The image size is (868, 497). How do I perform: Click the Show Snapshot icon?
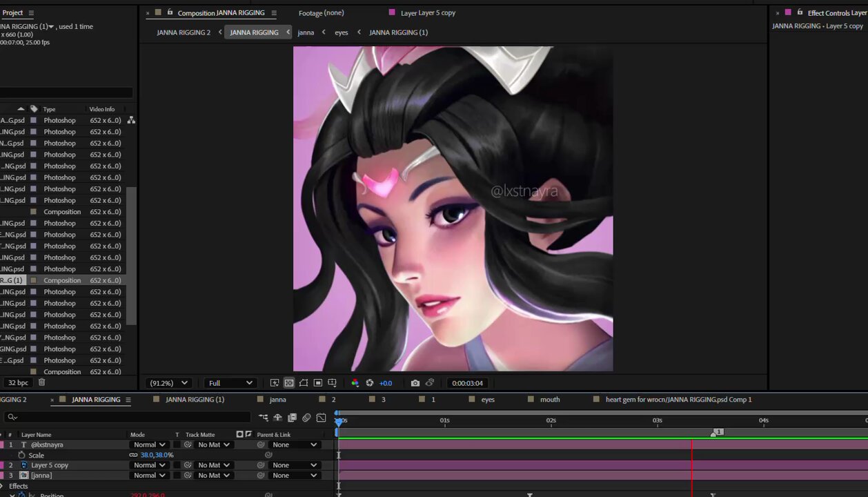pyautogui.click(x=430, y=383)
